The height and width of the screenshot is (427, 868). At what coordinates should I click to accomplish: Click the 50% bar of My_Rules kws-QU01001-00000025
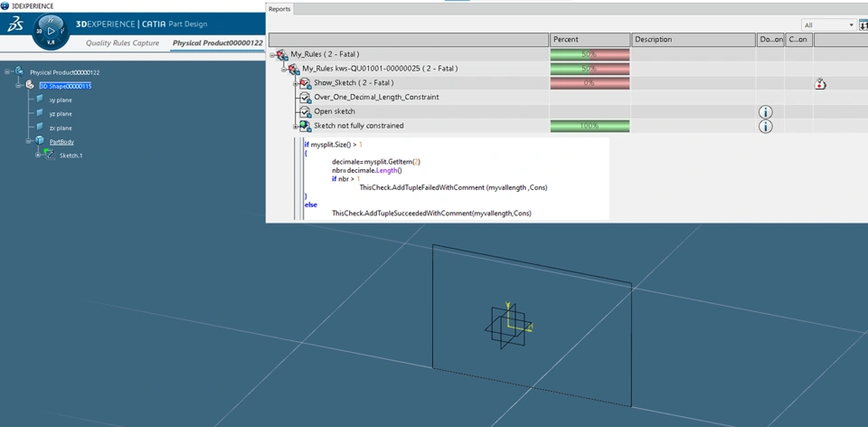tap(590, 69)
